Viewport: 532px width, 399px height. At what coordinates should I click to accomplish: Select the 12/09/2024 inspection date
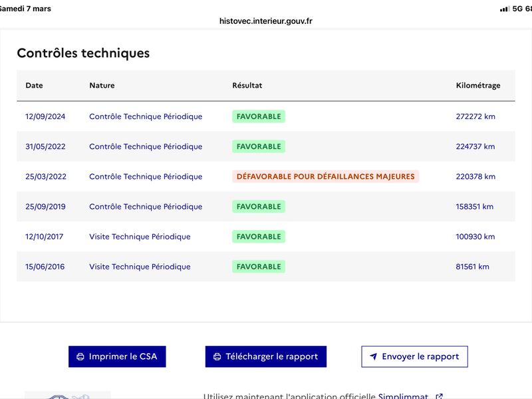pos(45,116)
